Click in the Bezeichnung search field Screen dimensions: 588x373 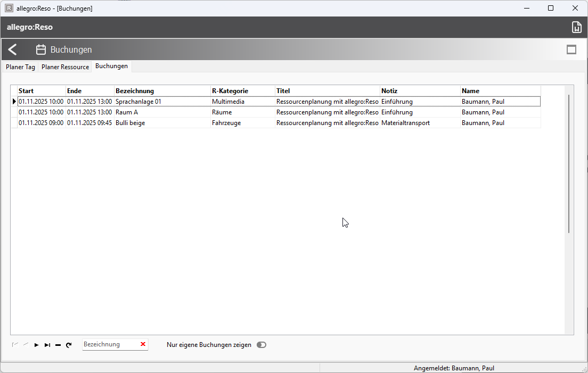[x=109, y=344]
